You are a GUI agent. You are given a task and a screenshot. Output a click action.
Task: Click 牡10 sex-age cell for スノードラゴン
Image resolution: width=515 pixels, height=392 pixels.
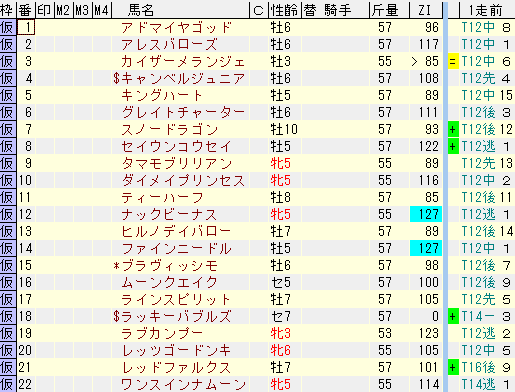click(x=284, y=129)
